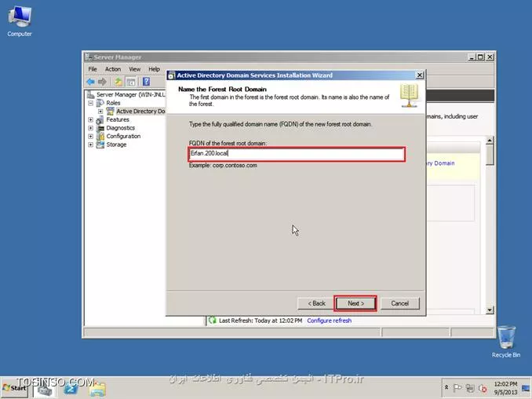Click the Storage node icon

[x=100, y=145]
